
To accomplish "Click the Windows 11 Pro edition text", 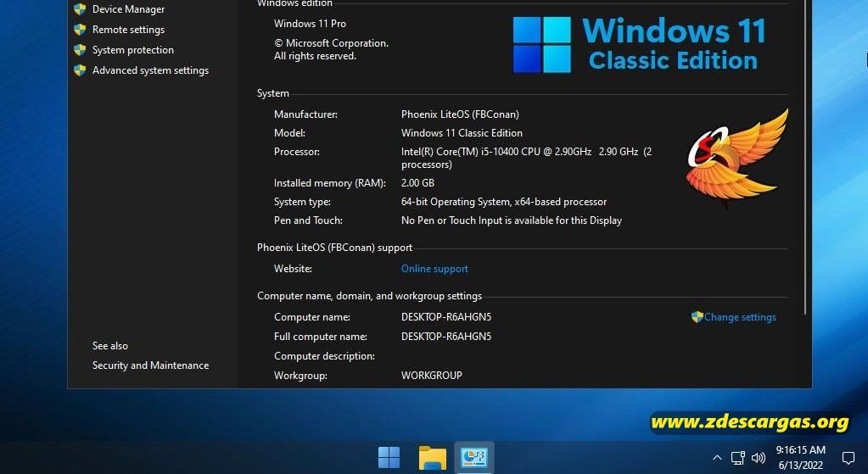I will pos(310,24).
